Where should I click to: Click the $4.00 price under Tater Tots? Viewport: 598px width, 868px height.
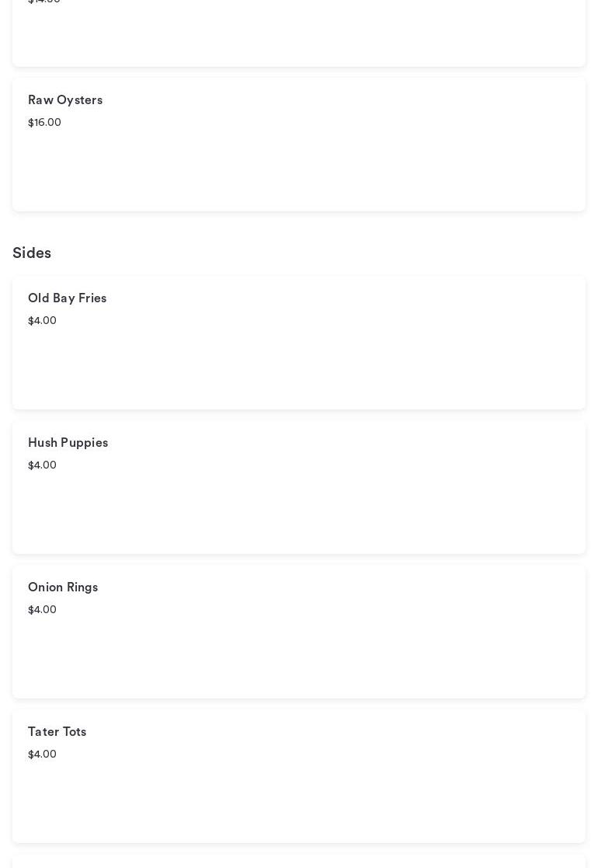[x=42, y=755]
